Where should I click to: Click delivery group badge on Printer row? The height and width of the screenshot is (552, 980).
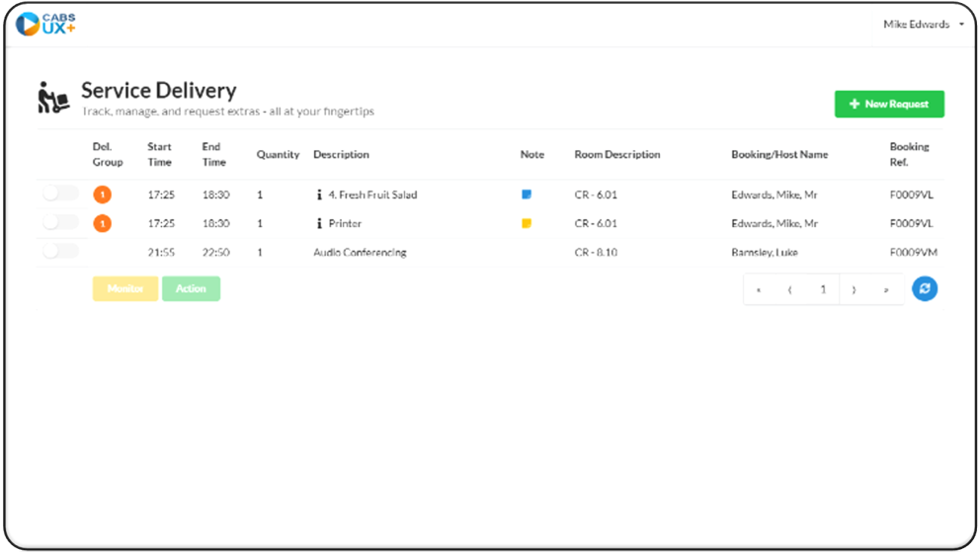tap(102, 224)
